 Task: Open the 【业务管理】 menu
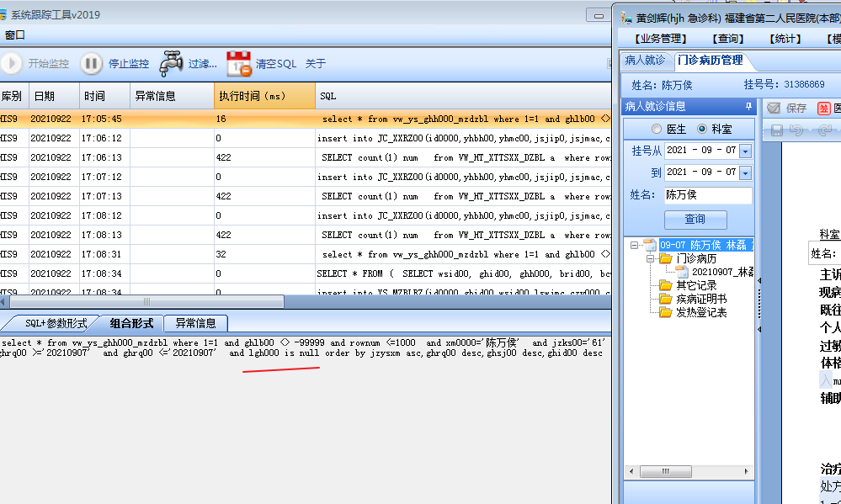coord(661,39)
